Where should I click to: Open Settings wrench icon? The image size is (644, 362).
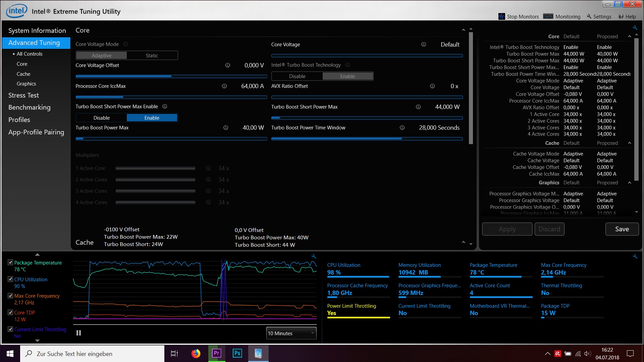[x=589, y=16]
